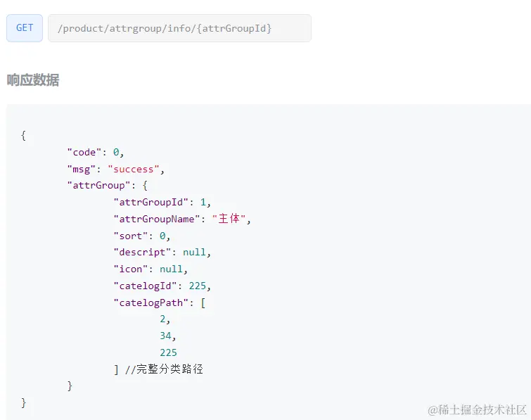Click the "code": 0 line
The image size is (531, 420).
[96, 153]
